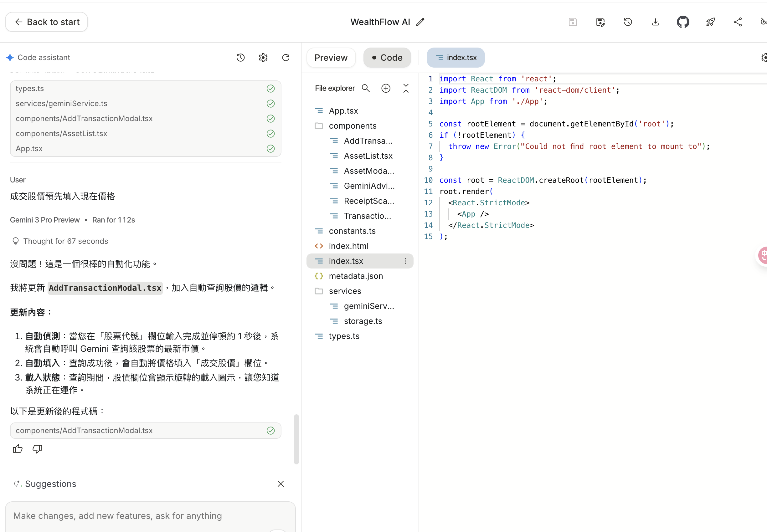Viewport: 767px width, 532px height.
Task: Click the download app icon
Action: click(655, 22)
